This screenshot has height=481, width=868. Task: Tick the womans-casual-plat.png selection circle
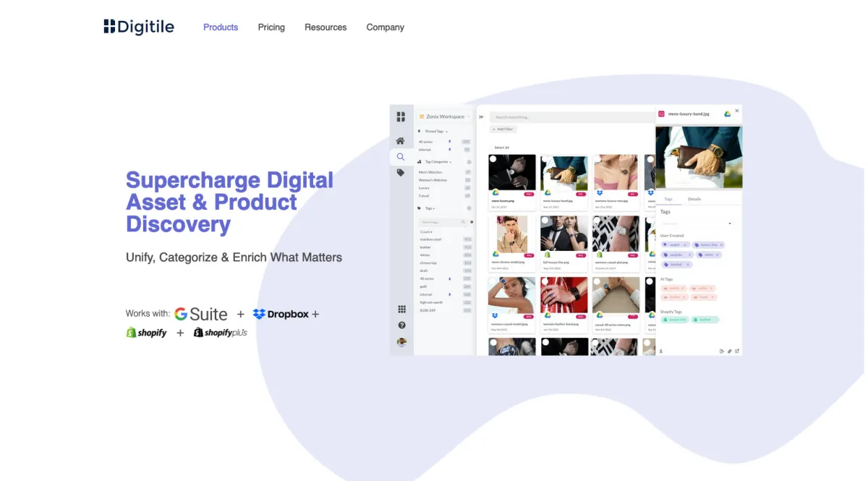(597, 220)
